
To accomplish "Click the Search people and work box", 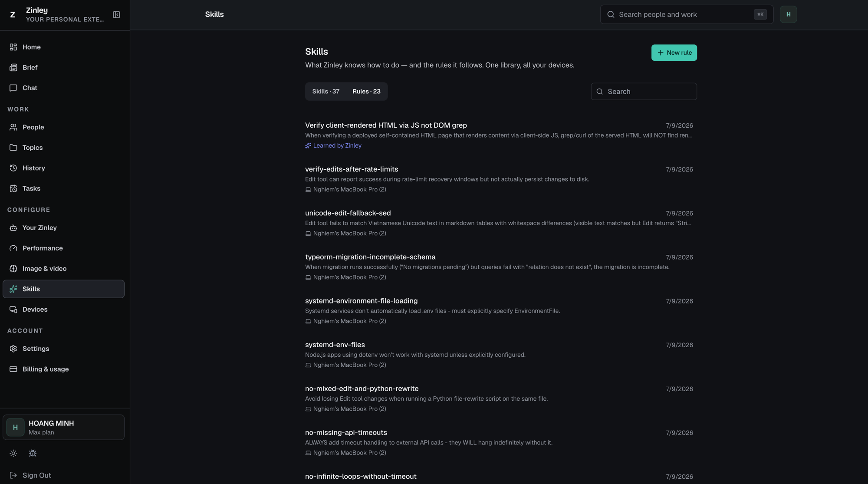I will point(687,14).
